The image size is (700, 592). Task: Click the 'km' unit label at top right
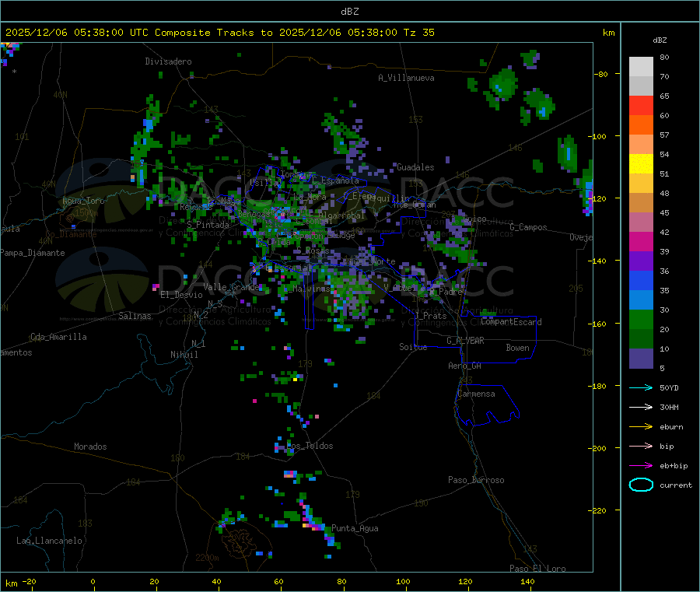[608, 33]
